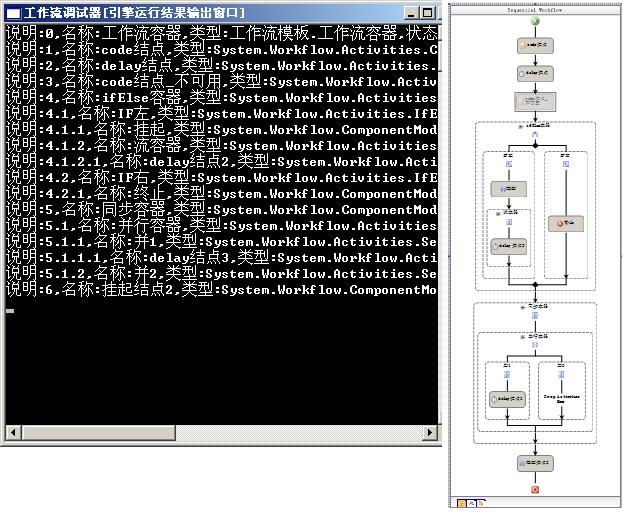Image resolution: width=634 pixels, height=514 pixels.
Task: Select the suspend activity in left IF branch
Action: [509, 189]
